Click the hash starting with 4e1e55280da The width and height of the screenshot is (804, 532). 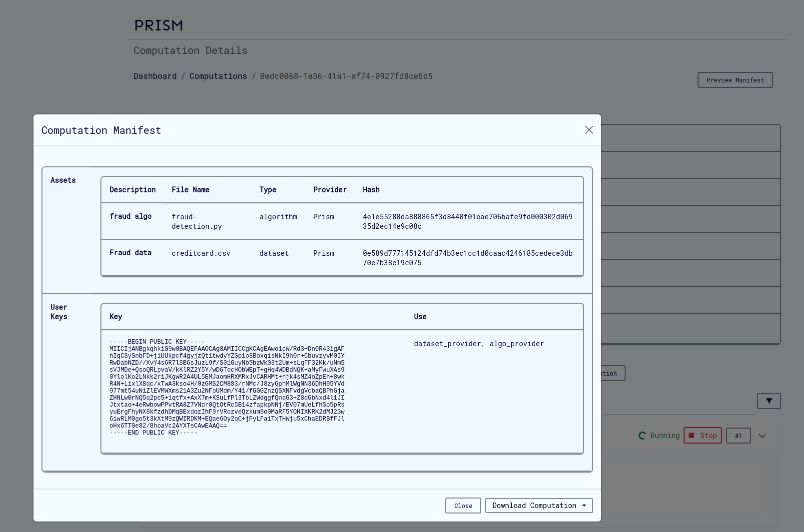[x=467, y=221]
